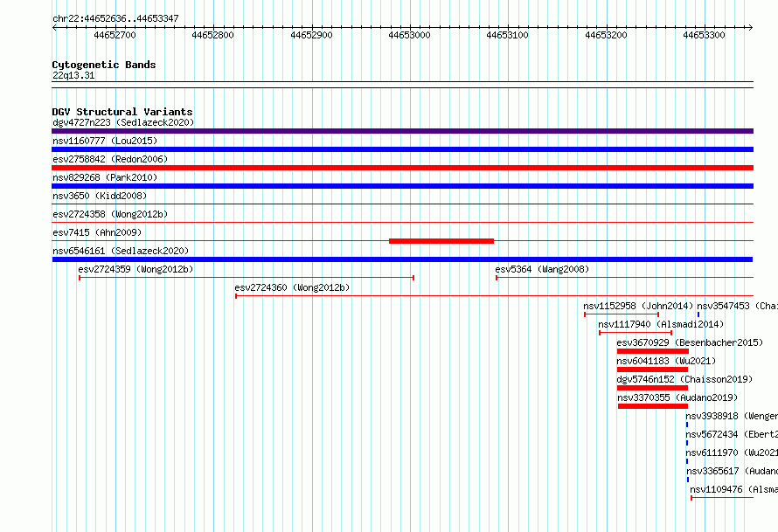Click ruler position 44652700
This screenshot has height=532, width=778.
115,35
